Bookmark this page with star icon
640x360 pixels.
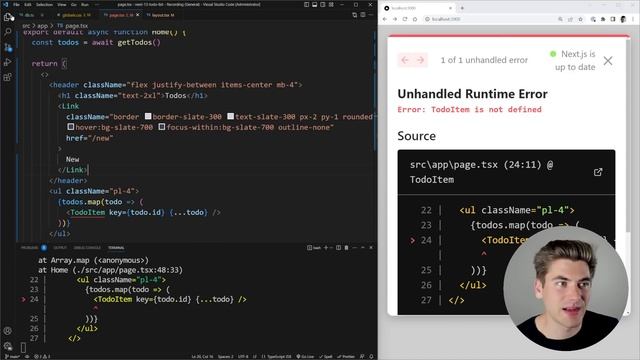pos(580,19)
